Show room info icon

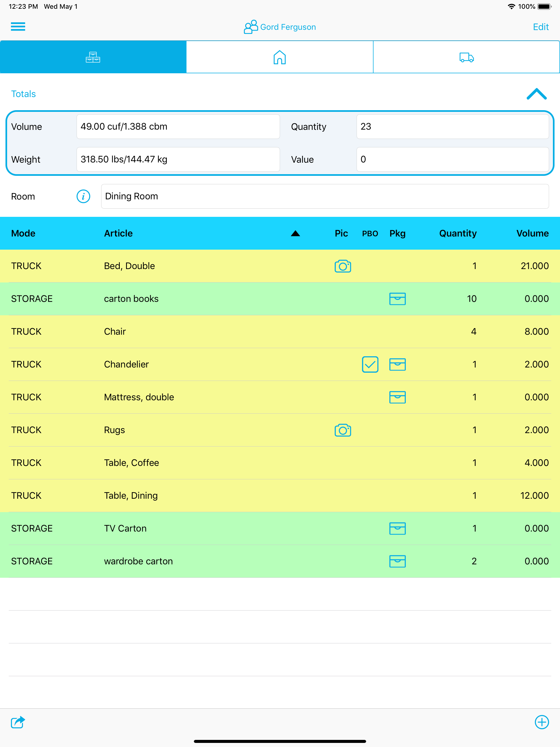point(83,196)
